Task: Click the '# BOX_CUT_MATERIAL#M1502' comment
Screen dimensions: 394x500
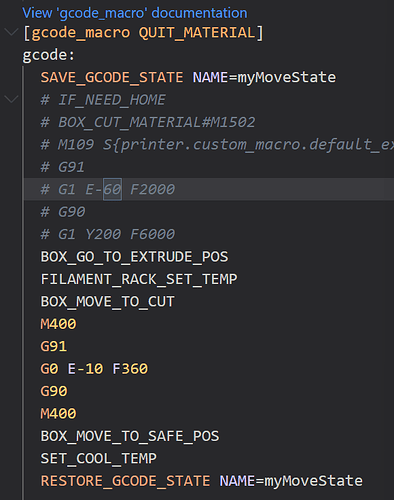Action: pos(148,122)
